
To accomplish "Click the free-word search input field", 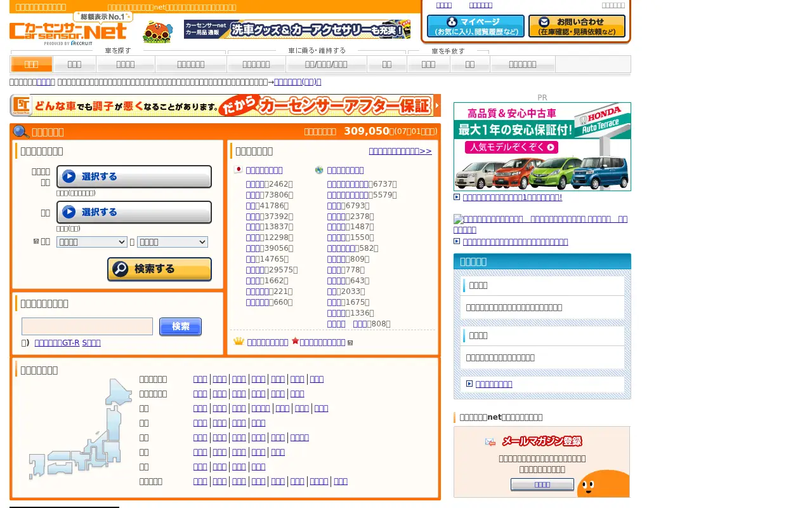I will pos(87,326).
